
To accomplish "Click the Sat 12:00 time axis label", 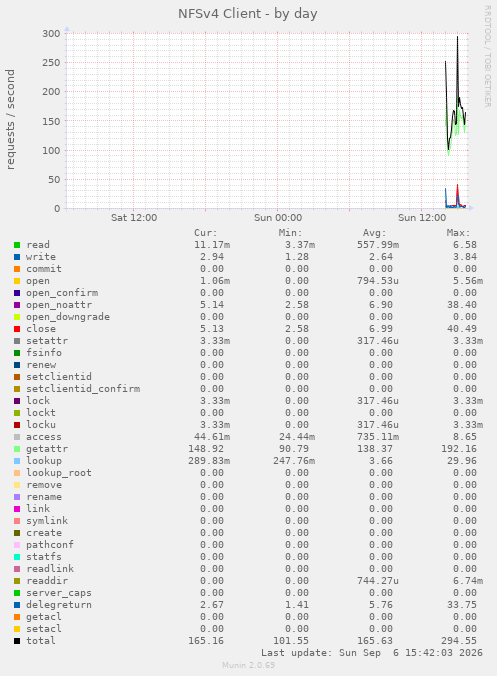I will 134,218.
